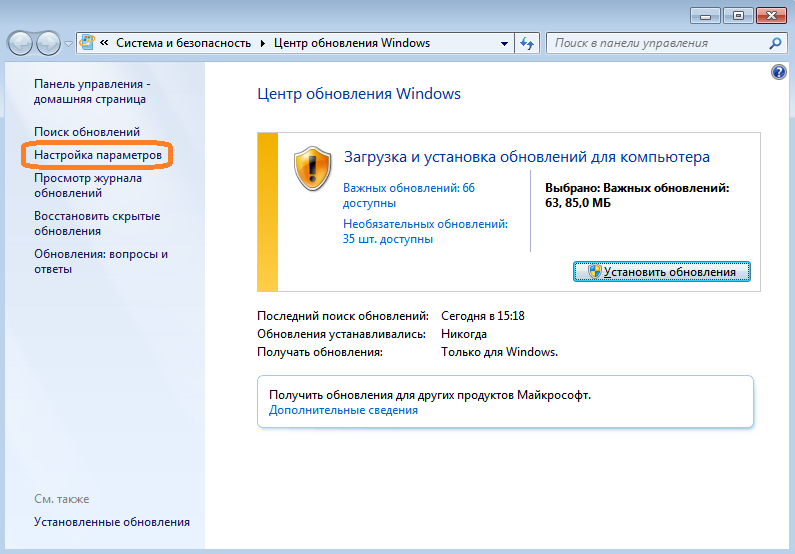Click 'Установить обновления' button
The width and height of the screenshot is (795, 554).
(661, 271)
